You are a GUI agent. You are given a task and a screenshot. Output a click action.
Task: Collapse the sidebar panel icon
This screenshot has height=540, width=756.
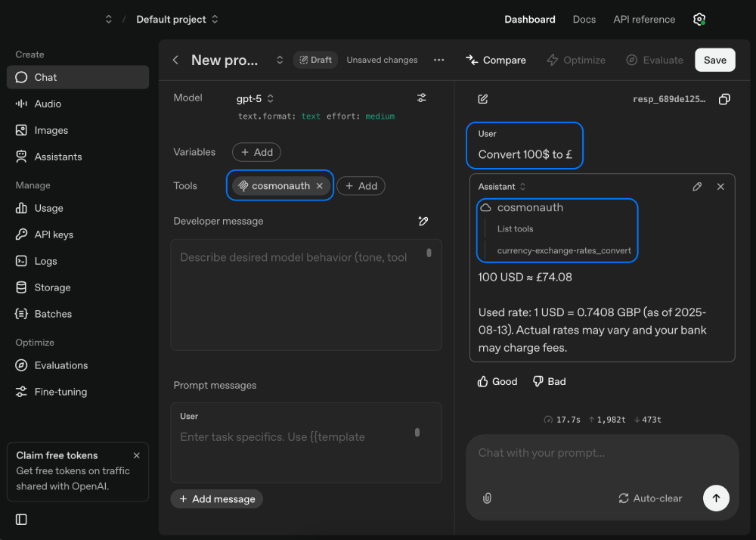(x=21, y=520)
